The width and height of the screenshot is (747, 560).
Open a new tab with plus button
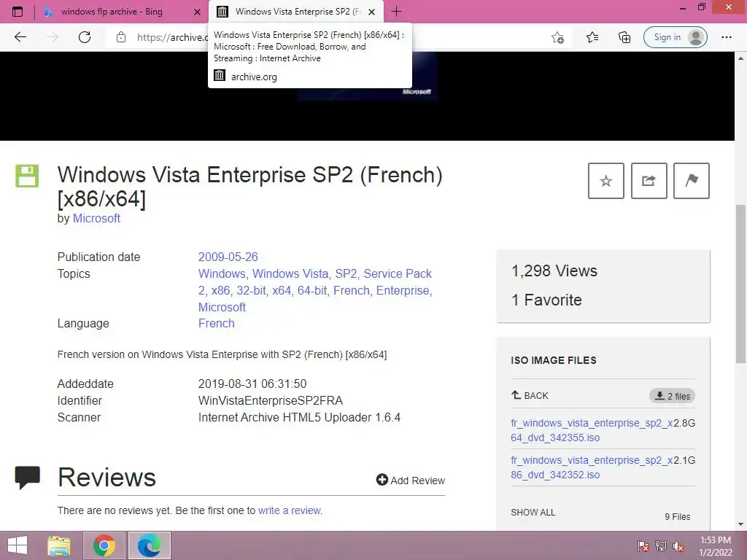tap(396, 12)
